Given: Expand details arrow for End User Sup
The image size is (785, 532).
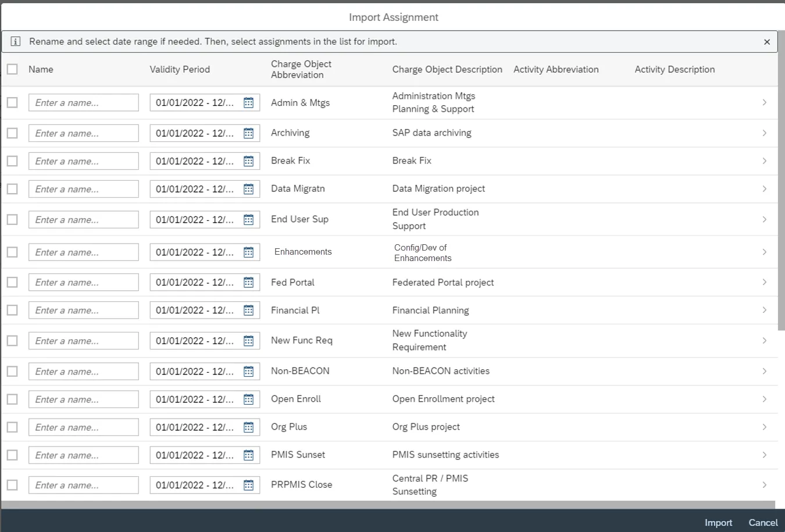Looking at the screenshot, I should click(x=764, y=220).
